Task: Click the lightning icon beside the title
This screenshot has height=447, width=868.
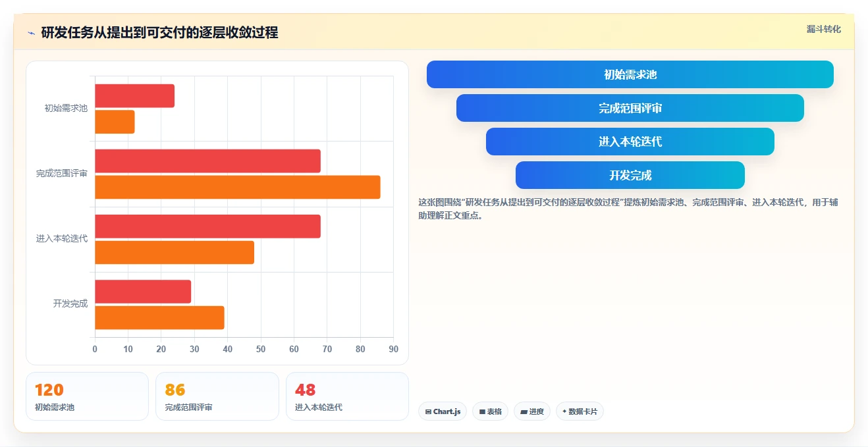Action: 31,32
